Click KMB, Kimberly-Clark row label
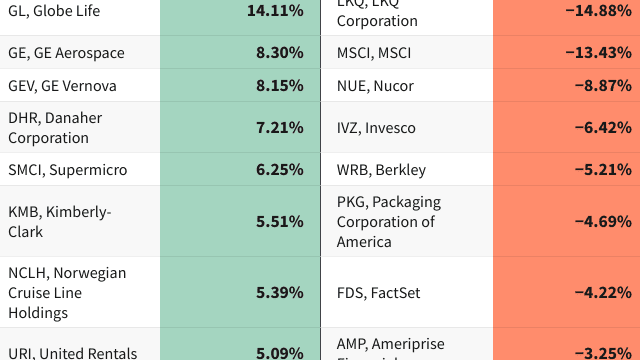Screen dimensions: 640x360 (x=80, y=222)
